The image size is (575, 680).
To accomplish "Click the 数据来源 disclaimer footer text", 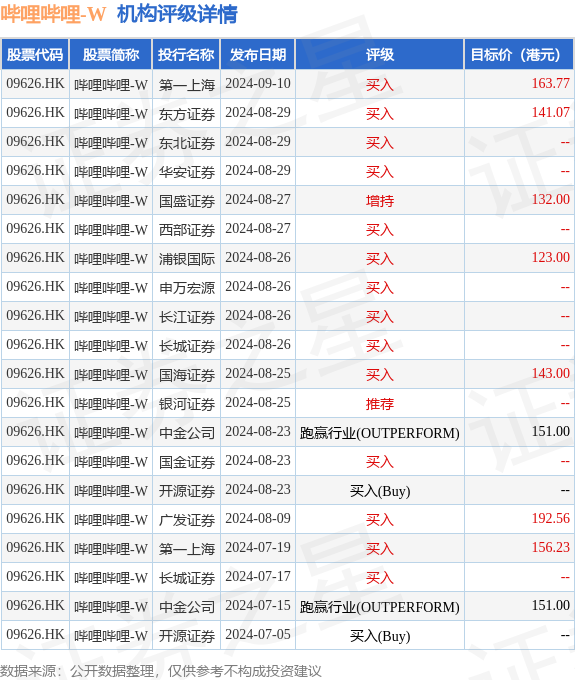I will point(160,671).
